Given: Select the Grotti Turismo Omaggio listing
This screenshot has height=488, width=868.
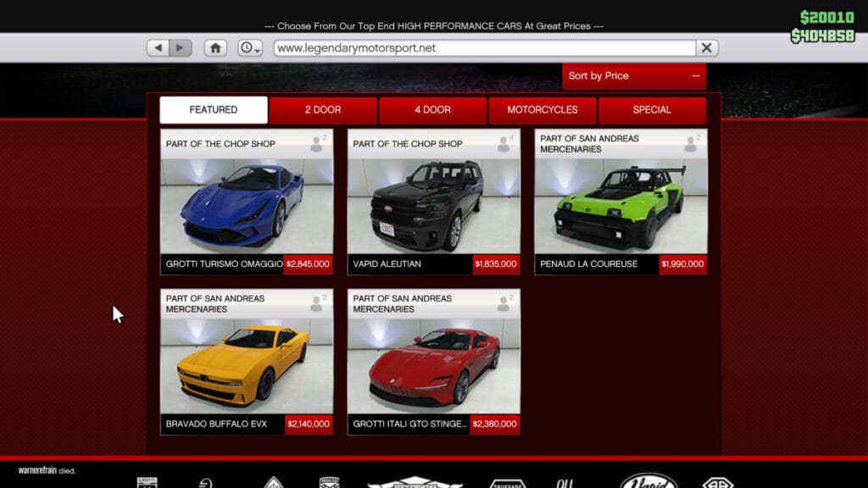Looking at the screenshot, I should pos(246,199).
